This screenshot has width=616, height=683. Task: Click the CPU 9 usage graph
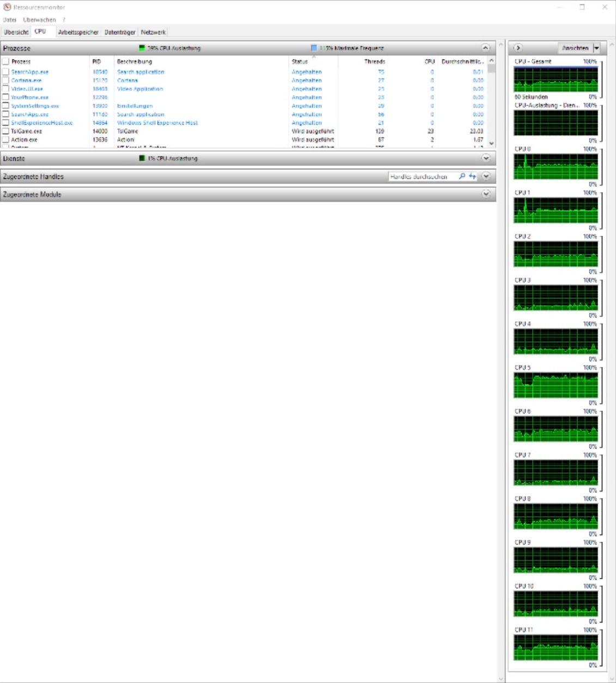pyautogui.click(x=555, y=560)
